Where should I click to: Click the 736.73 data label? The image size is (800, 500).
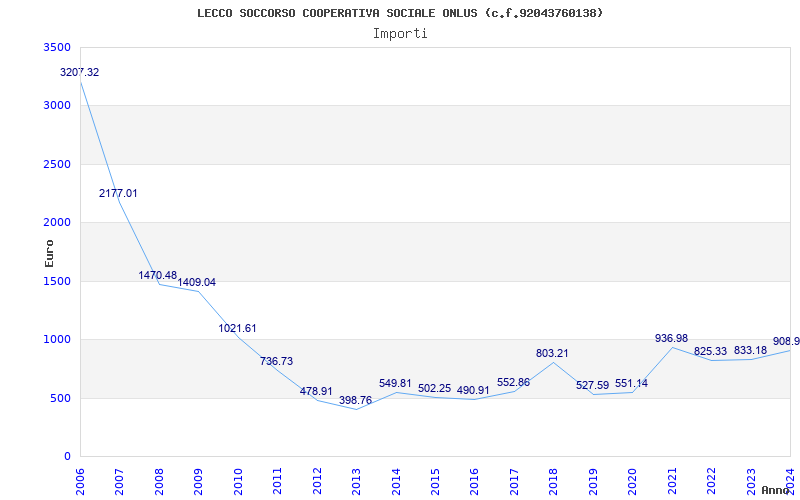[x=277, y=361]
